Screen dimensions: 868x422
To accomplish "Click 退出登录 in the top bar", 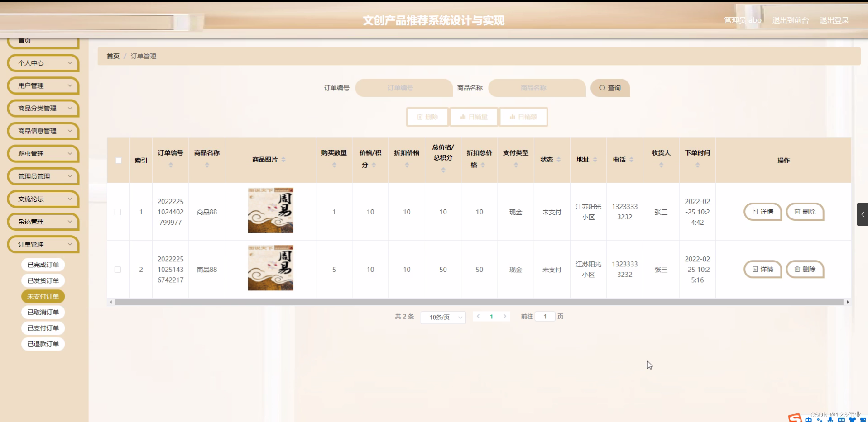I will (x=834, y=20).
